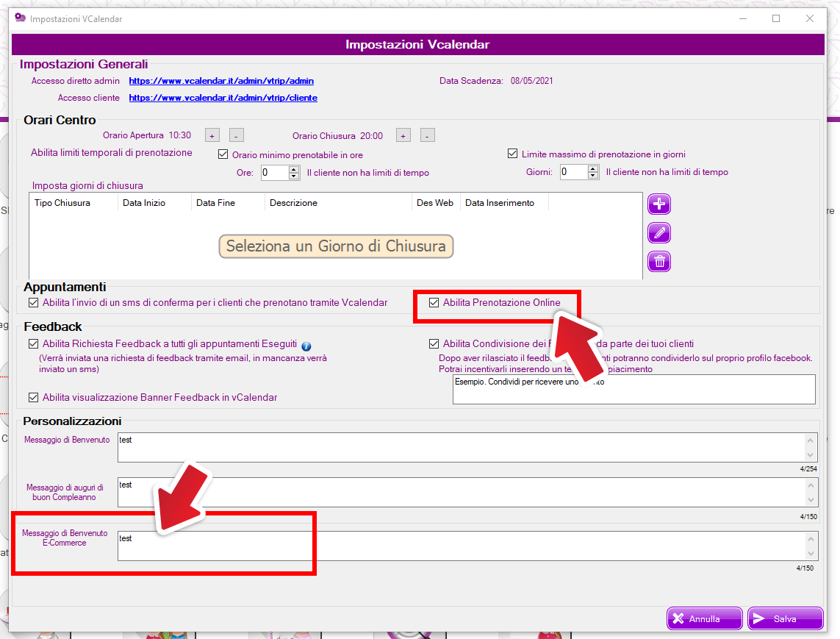Sort by Tipo Chiusura column header
The height and width of the screenshot is (639, 840).
[73, 203]
